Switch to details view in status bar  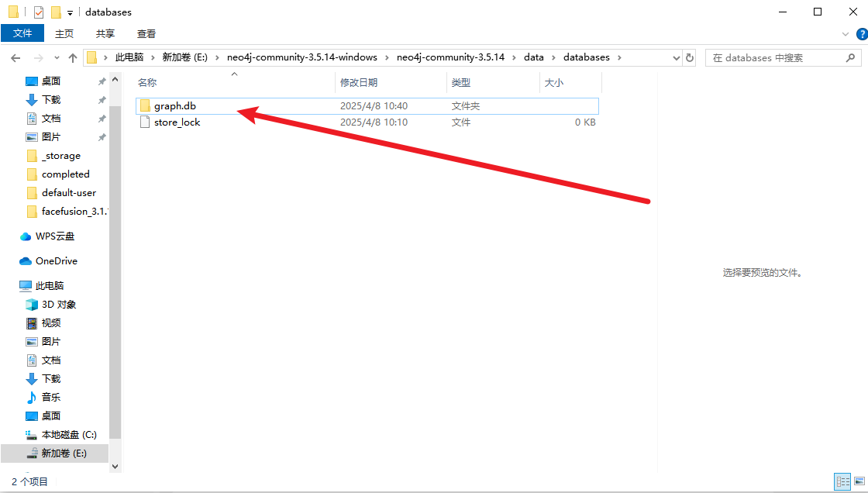click(x=842, y=482)
